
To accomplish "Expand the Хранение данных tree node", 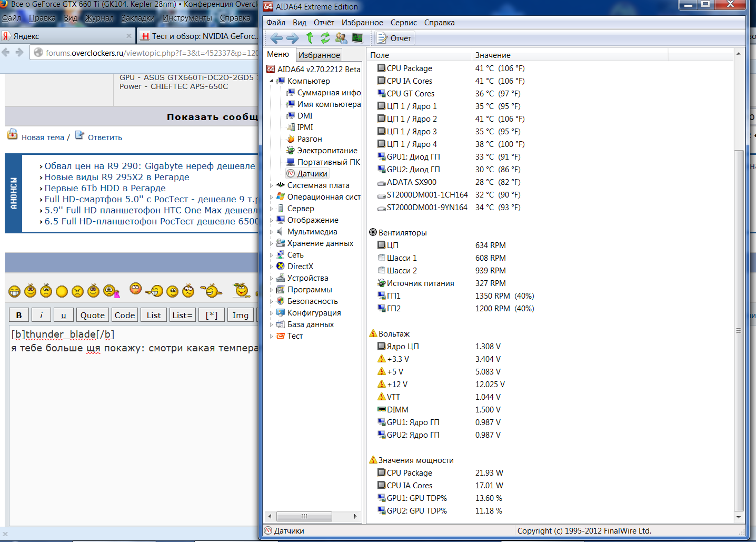I will point(272,243).
